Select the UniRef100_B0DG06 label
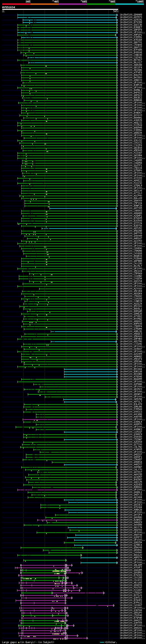 pos(131,53)
